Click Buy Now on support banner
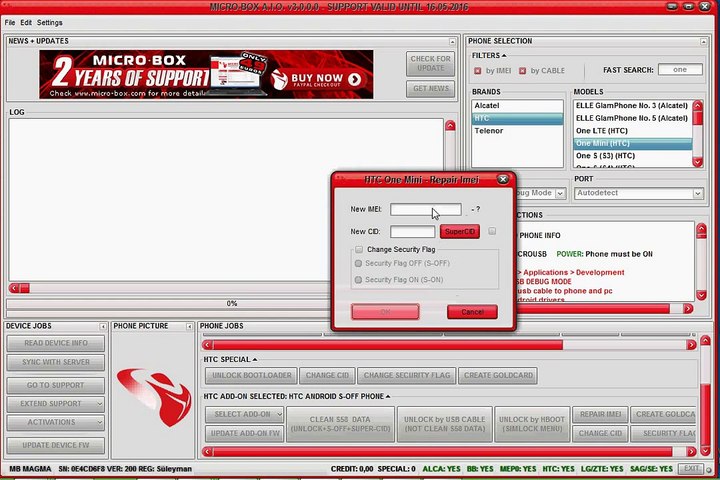The width and height of the screenshot is (720, 480). coord(316,79)
